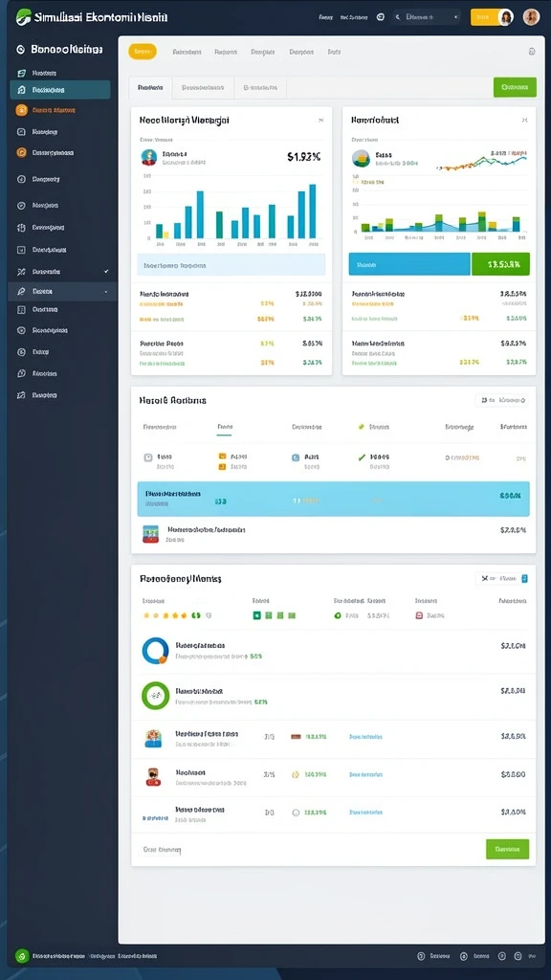
Task: Click the light blue banner beneath the bar chart
Action: (x=231, y=265)
